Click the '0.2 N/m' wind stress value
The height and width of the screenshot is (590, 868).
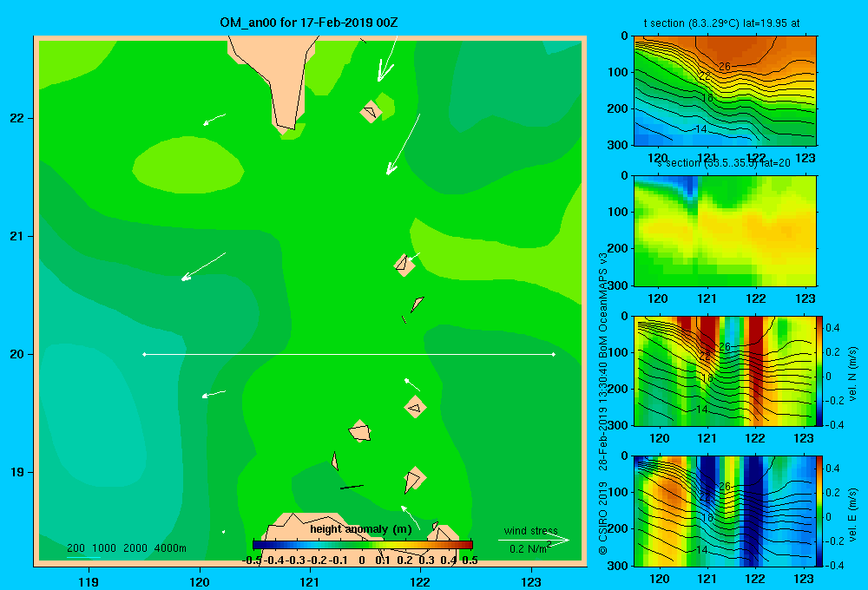528,549
